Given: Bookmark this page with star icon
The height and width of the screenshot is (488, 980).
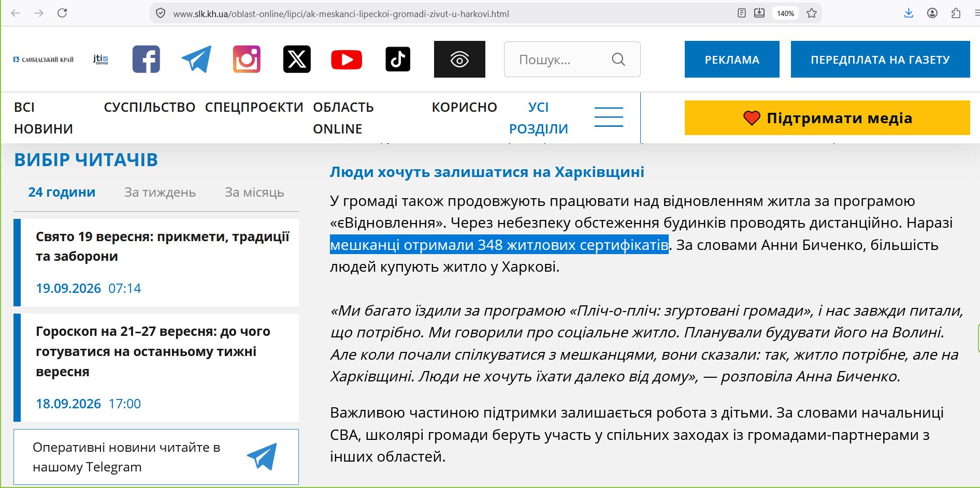Looking at the screenshot, I should click(x=812, y=13).
